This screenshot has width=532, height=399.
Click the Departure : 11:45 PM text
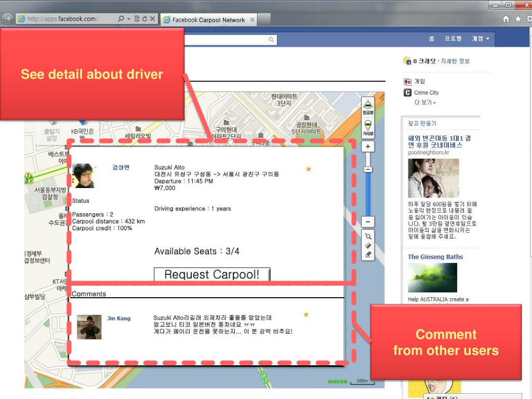pos(183,181)
